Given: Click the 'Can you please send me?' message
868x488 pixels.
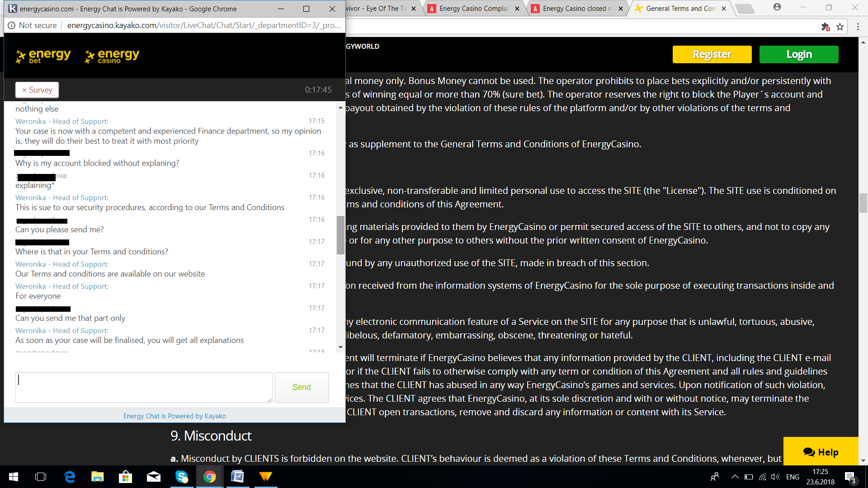Looking at the screenshot, I should coord(59,230).
